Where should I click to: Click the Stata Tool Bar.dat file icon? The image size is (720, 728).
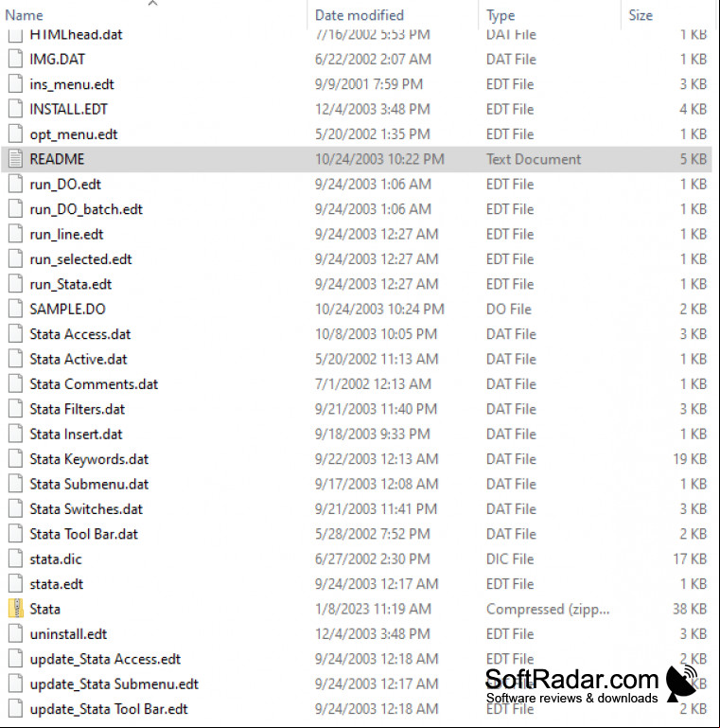15,534
